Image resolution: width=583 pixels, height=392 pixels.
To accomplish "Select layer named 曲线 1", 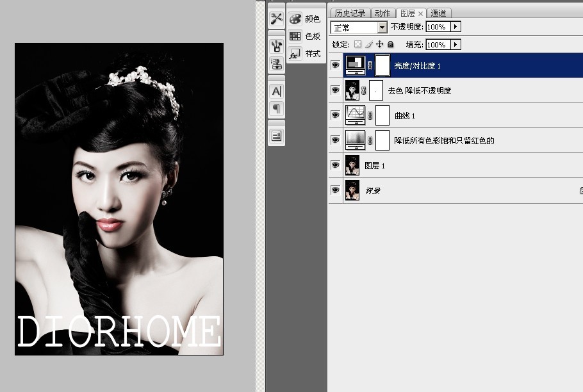I will click(405, 115).
